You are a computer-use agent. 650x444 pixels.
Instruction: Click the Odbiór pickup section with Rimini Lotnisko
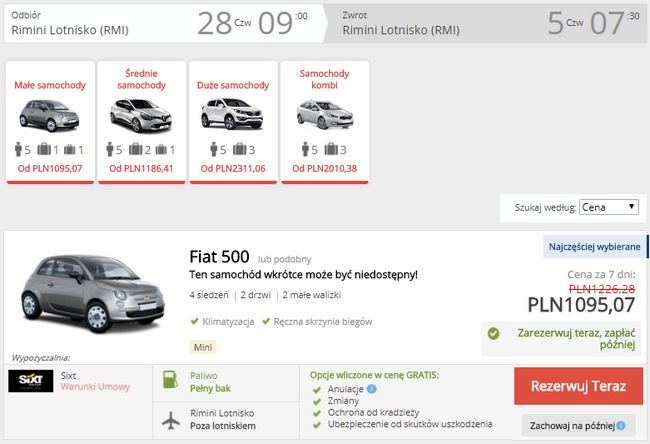(164, 24)
